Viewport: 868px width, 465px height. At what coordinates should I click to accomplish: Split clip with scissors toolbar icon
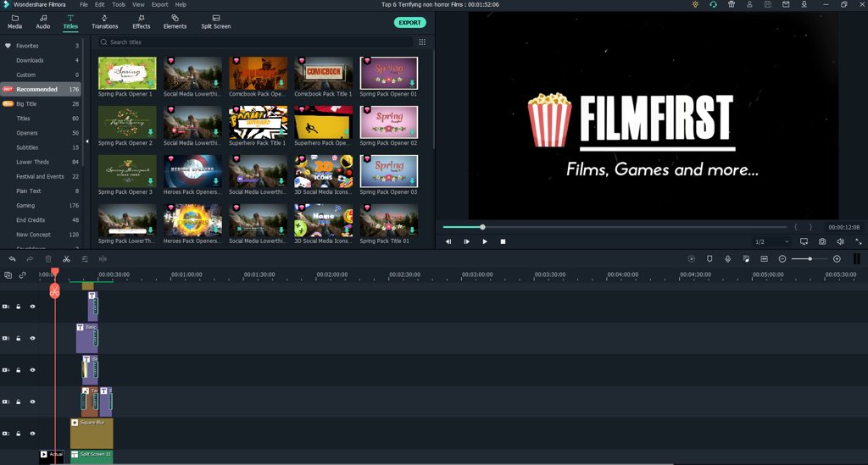click(66, 259)
